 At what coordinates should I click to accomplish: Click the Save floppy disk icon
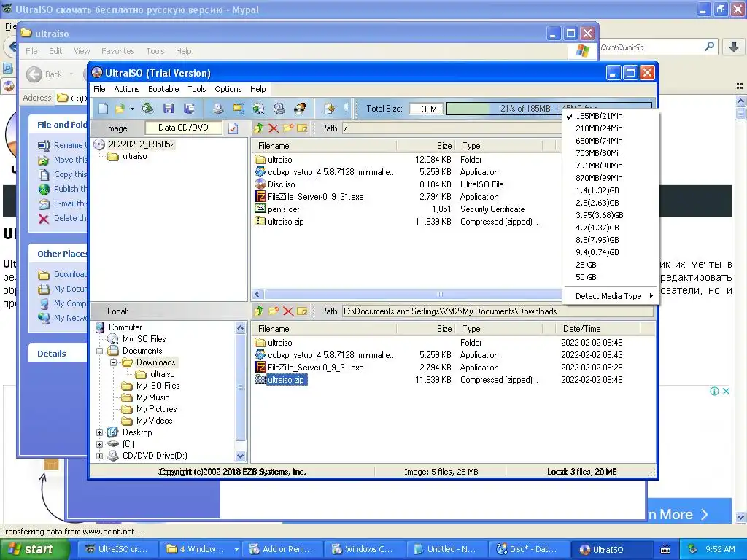coord(169,109)
